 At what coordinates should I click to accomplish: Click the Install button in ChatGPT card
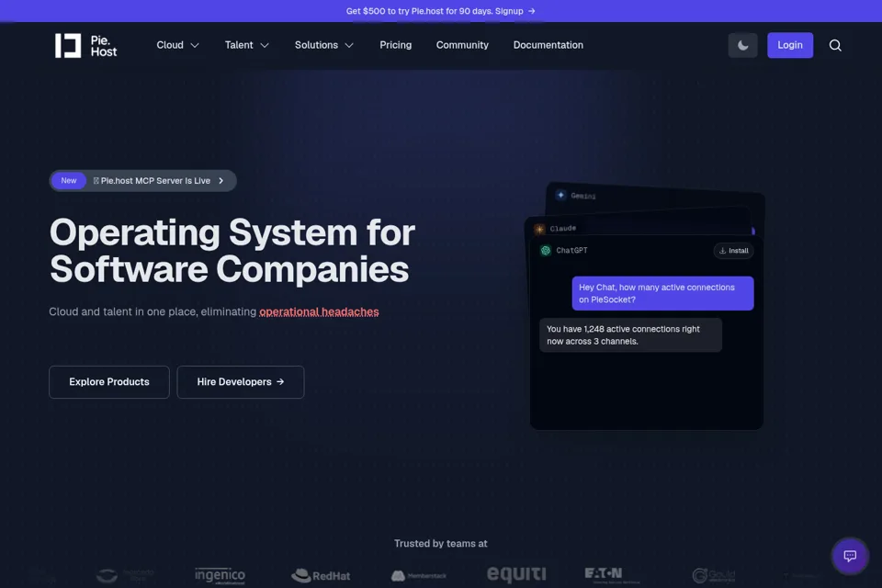pos(733,251)
